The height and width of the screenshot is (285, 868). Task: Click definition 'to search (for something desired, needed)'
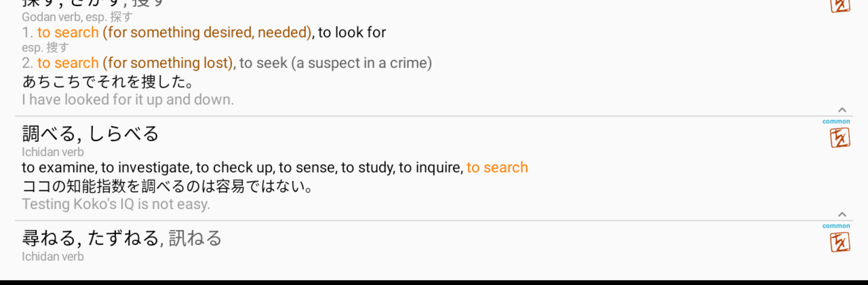tap(174, 33)
